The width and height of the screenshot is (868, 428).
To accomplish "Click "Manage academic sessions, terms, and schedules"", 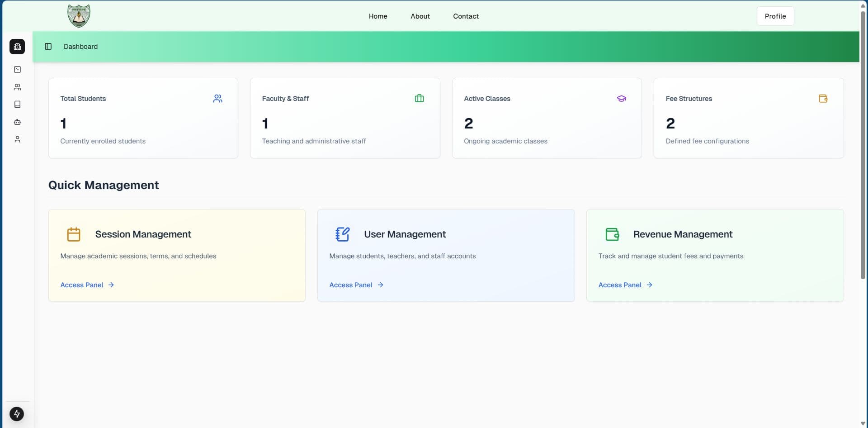I will (x=138, y=256).
